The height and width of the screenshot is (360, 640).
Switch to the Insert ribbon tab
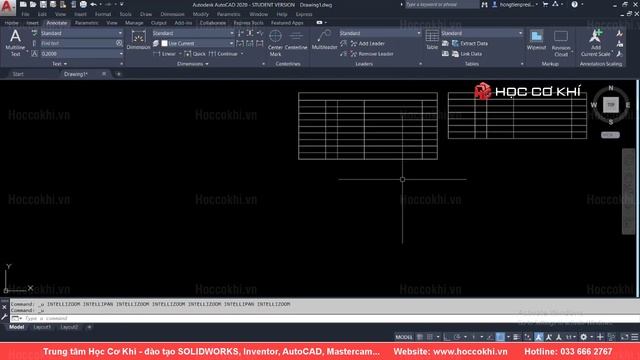click(x=32, y=23)
